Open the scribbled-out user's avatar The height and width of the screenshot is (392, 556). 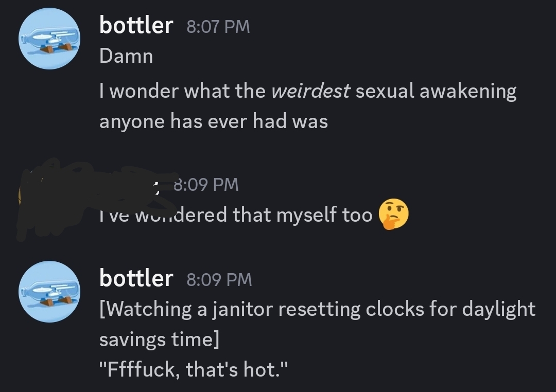(31, 201)
